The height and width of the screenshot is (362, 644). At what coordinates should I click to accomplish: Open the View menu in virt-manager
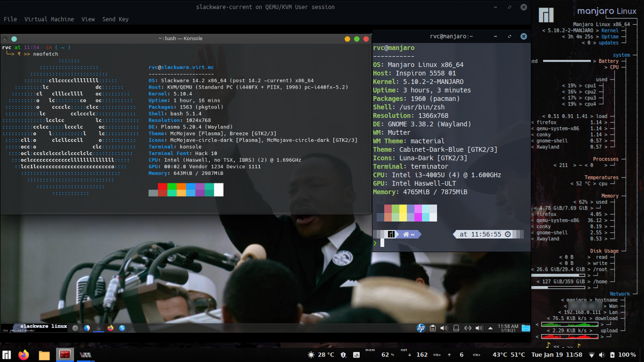click(88, 19)
